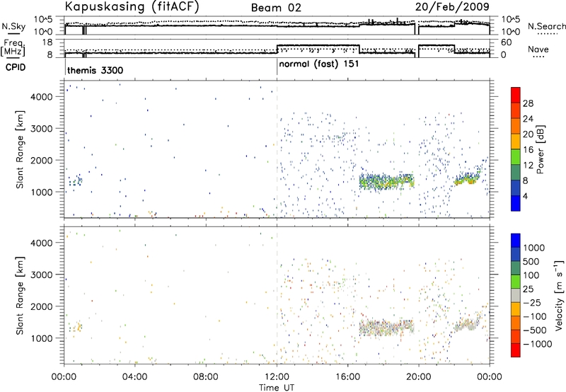Viewport: 566px width, 392px height.
Task: Click the normal (fast) 151 CPID text
Action: click(x=319, y=64)
